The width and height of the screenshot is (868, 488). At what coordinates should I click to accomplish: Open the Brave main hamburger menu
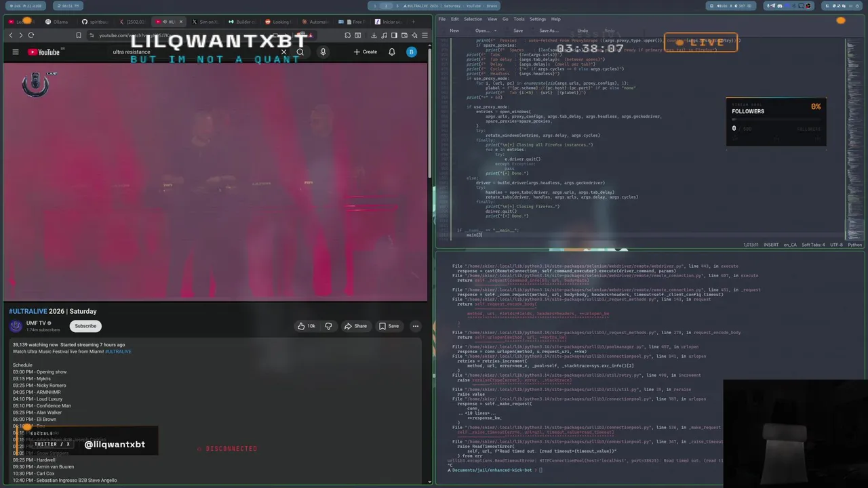point(424,35)
